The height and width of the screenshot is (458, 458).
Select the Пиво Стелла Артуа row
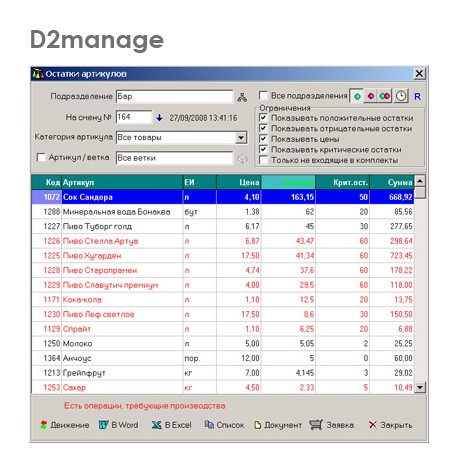[223, 241]
